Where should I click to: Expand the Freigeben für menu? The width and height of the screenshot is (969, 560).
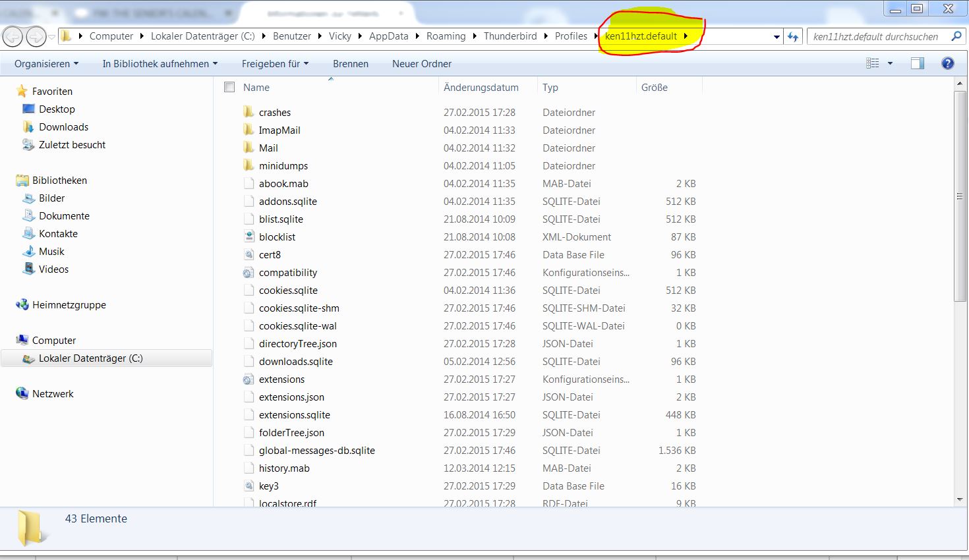point(275,64)
